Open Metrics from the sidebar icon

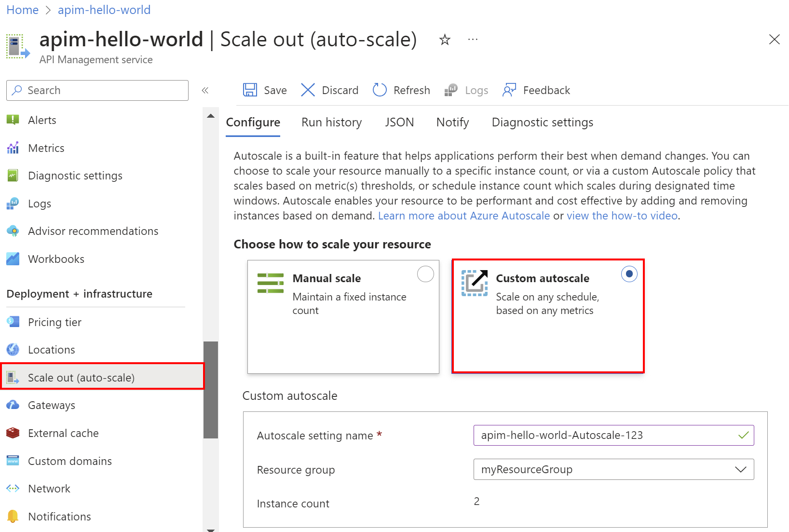pos(13,148)
